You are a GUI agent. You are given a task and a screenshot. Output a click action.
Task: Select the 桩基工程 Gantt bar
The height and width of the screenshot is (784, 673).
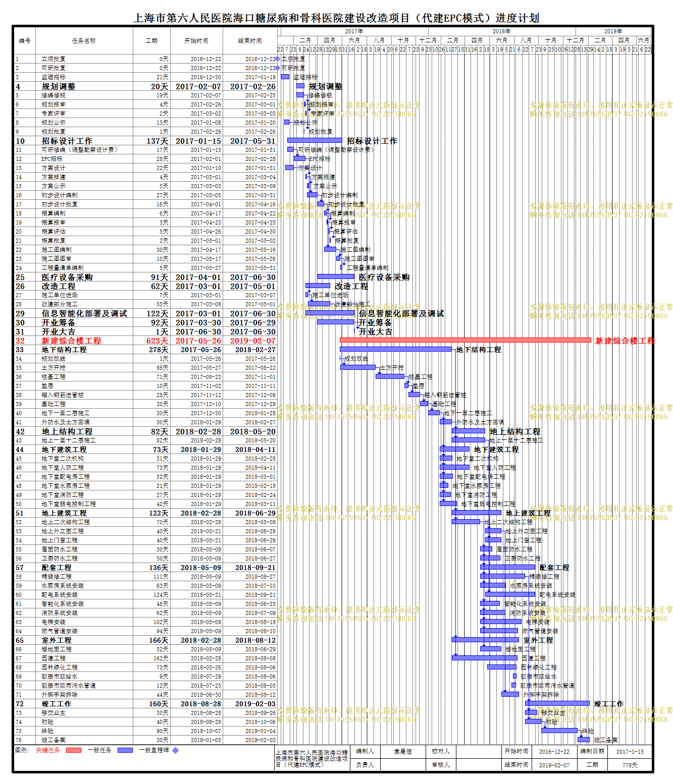(390, 376)
